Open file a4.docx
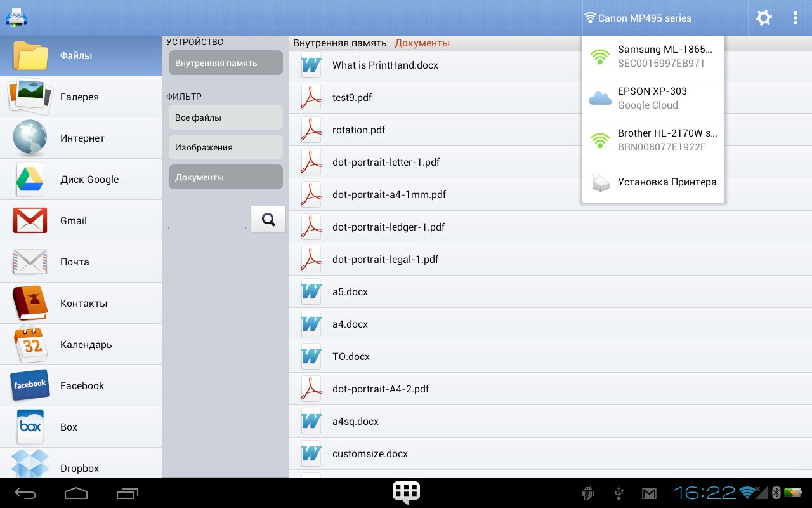The height and width of the screenshot is (508, 812). coord(551,324)
